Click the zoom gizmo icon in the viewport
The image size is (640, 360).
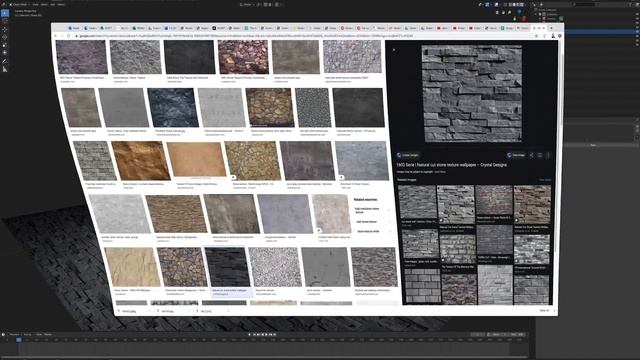[x=497, y=12]
